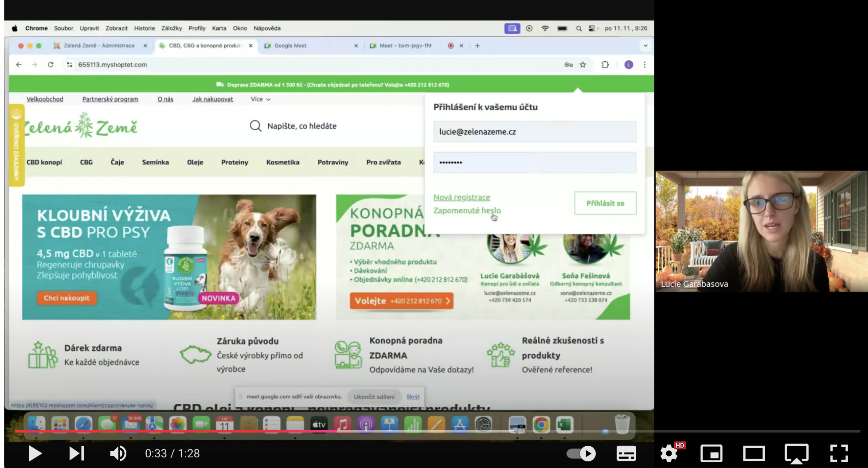Click the AirPlay icon in player controls

(797, 453)
